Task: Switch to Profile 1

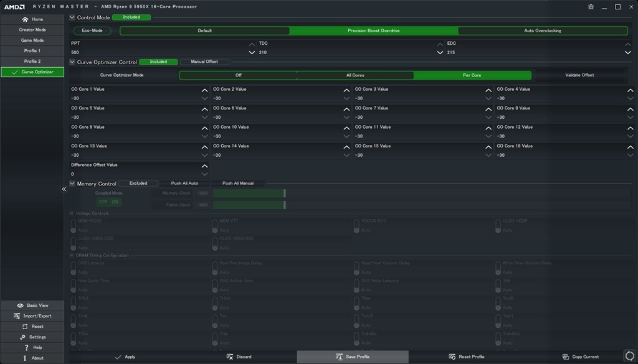Action: [32, 51]
